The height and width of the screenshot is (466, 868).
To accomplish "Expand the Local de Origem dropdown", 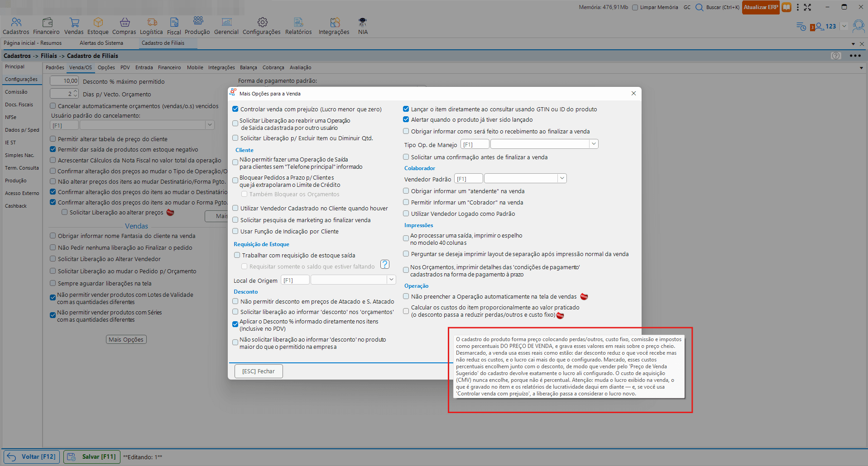I will 392,280.
